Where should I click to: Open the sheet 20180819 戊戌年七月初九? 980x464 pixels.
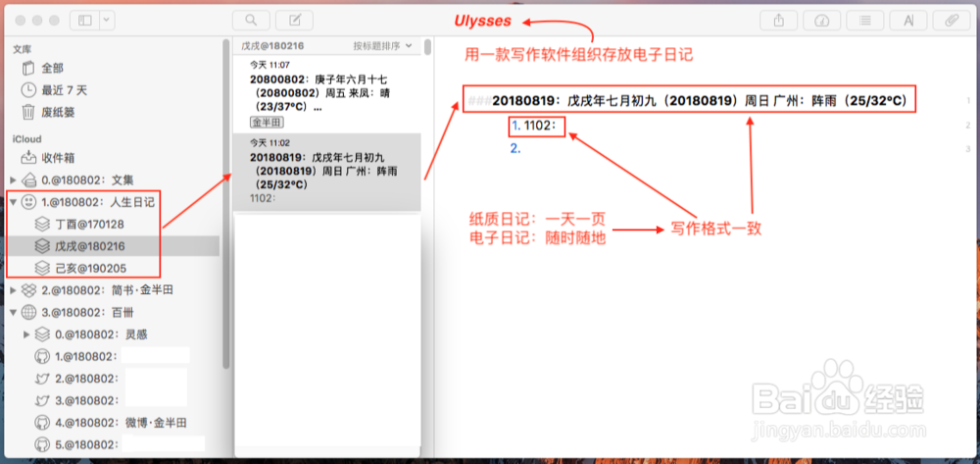pyautogui.click(x=326, y=172)
